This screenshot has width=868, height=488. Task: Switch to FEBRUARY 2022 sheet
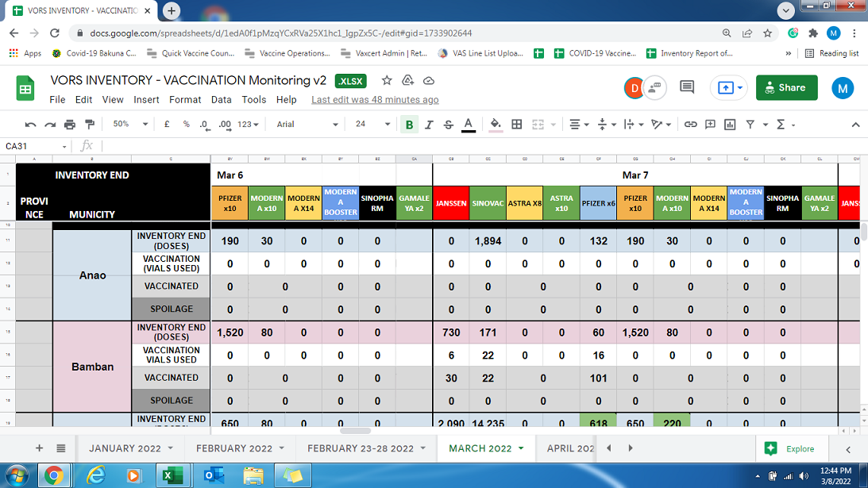234,448
